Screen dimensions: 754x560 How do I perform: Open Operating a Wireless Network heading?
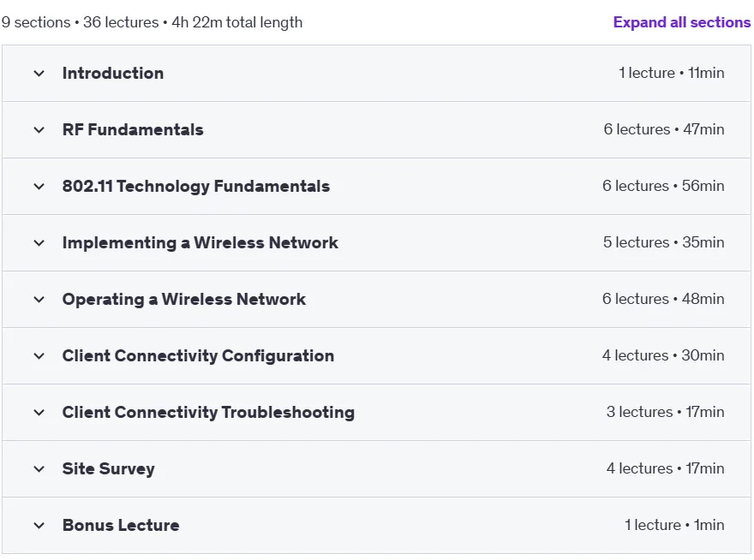(184, 300)
